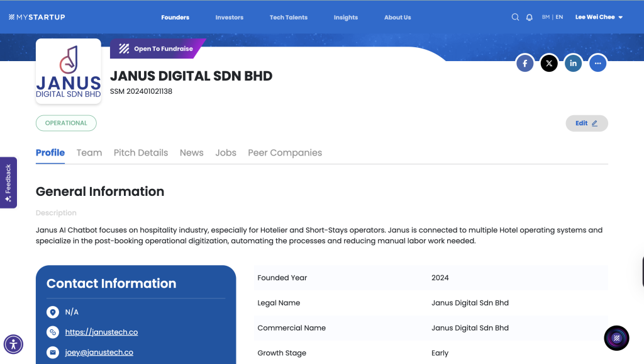Open the Tech Talents menu

click(x=288, y=17)
